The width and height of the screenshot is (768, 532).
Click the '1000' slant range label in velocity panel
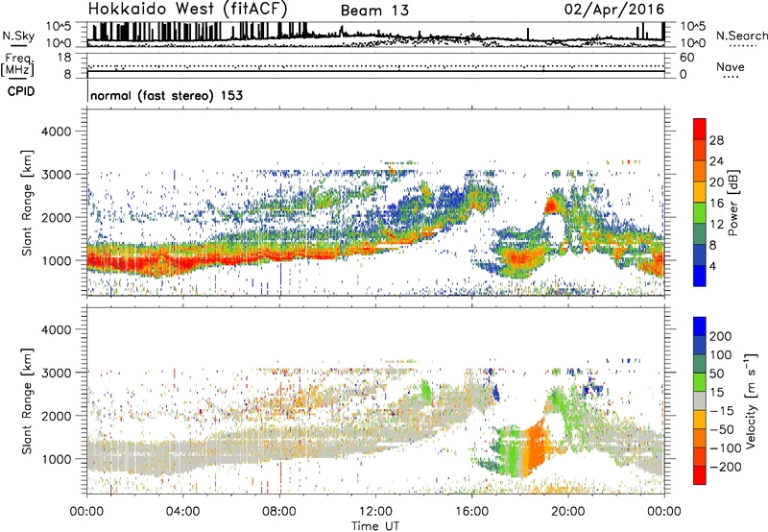click(57, 459)
